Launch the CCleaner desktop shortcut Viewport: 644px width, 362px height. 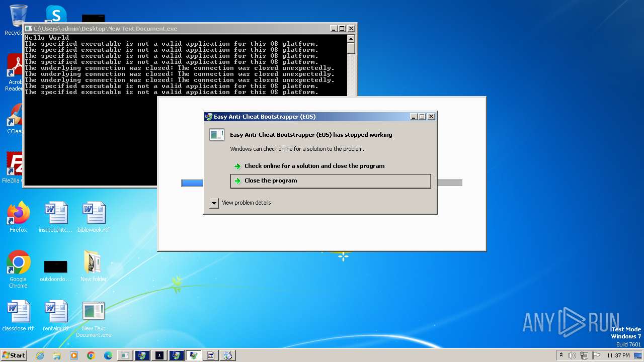[15, 119]
